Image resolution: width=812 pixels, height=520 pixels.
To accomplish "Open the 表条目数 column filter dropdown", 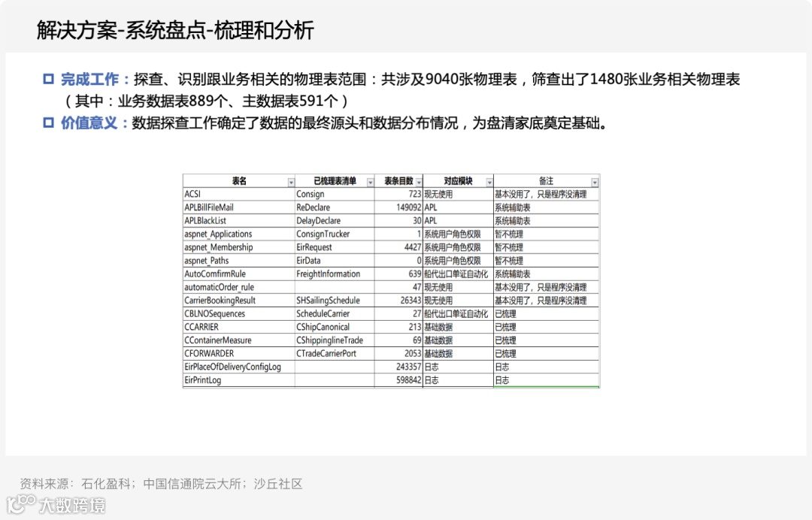I will tap(419, 182).
